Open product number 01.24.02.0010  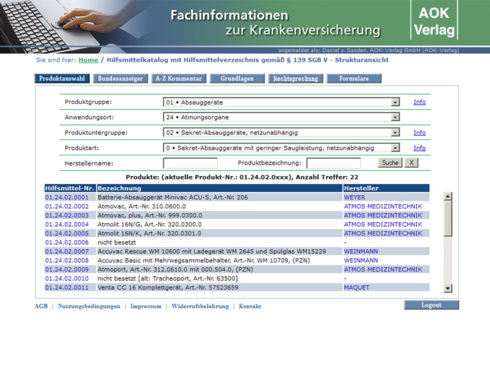(x=67, y=278)
